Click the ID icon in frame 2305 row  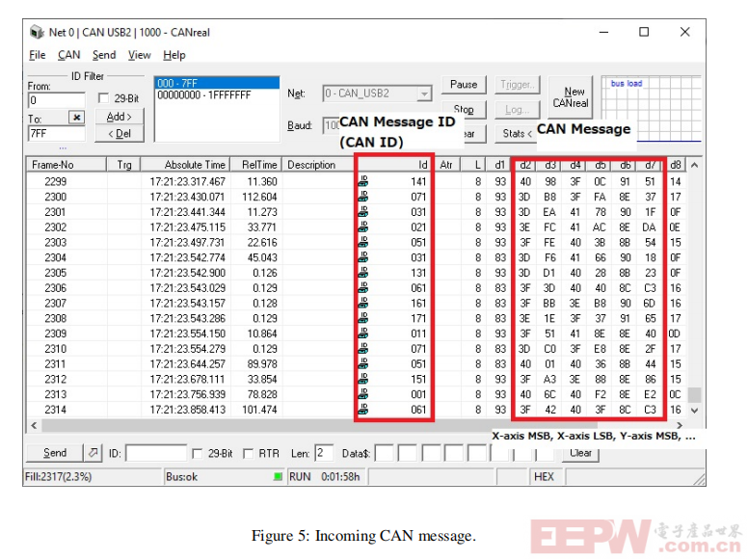pyautogui.click(x=363, y=273)
